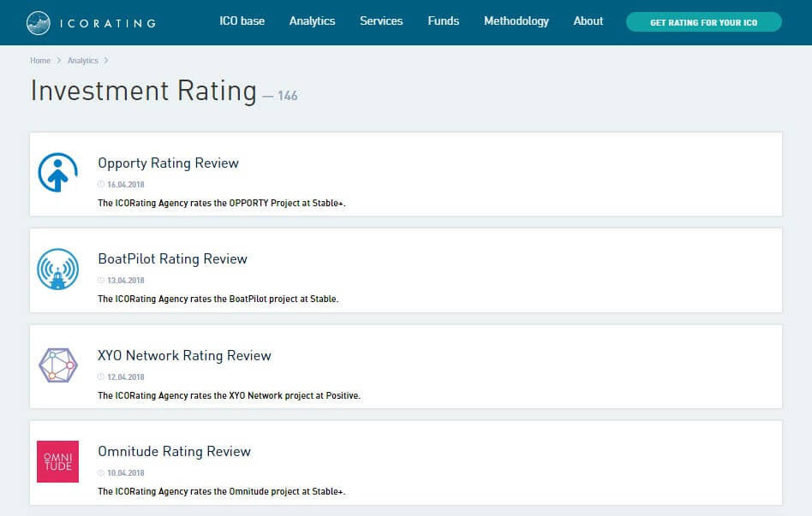Click the date 10.04.2018
Image resolution: width=812 pixels, height=516 pixels.
(x=126, y=473)
